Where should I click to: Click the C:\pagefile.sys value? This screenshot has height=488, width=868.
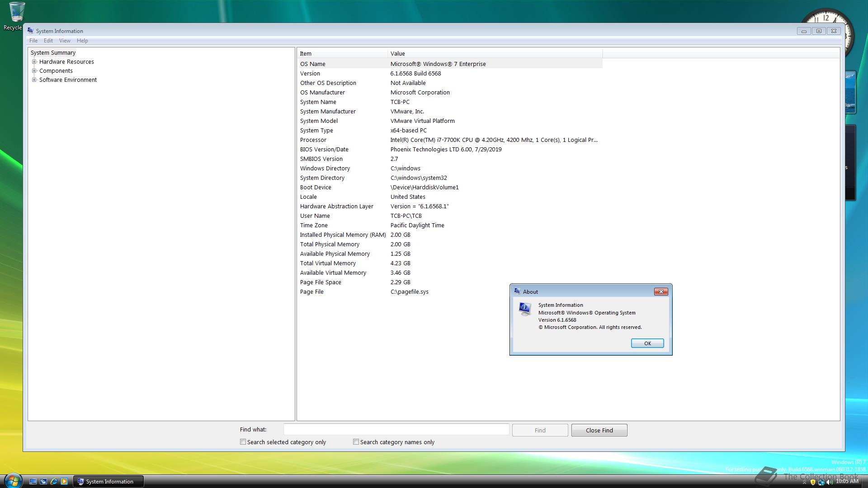[x=410, y=291]
